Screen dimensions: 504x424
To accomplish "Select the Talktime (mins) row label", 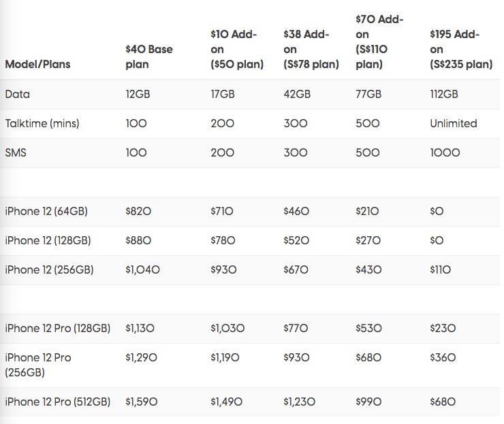I will pos(42,123).
